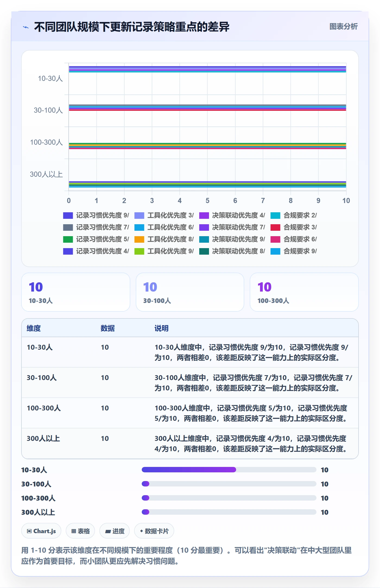Click the lightning icon beside the chart title
The height and width of the screenshot is (588, 380).
(x=26, y=27)
